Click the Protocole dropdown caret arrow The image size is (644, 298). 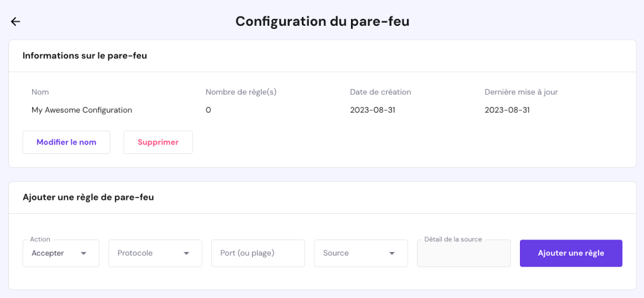click(x=186, y=253)
